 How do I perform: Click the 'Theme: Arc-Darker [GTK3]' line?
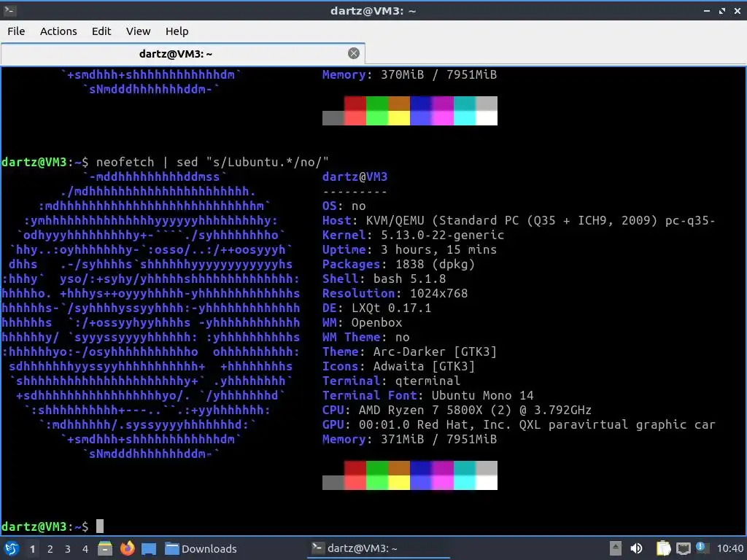(409, 352)
